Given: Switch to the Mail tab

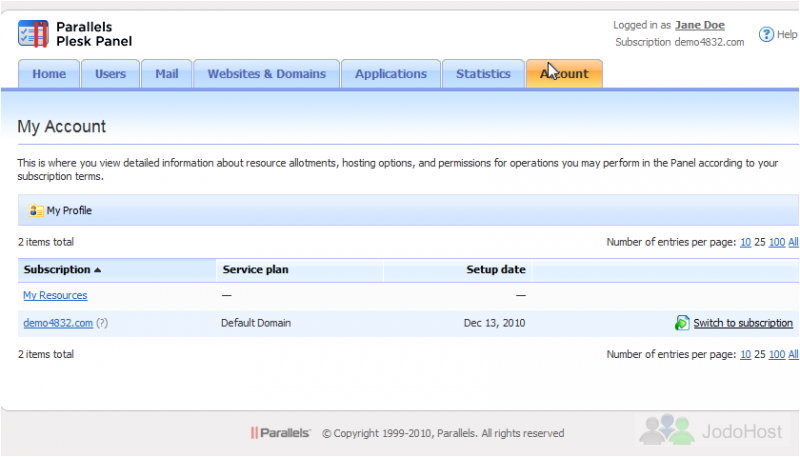Looking at the screenshot, I should click(167, 74).
